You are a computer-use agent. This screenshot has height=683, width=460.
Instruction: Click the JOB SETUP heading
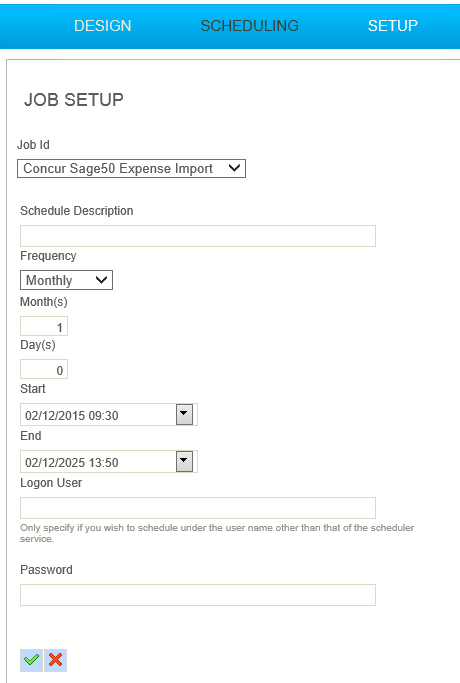click(x=74, y=100)
